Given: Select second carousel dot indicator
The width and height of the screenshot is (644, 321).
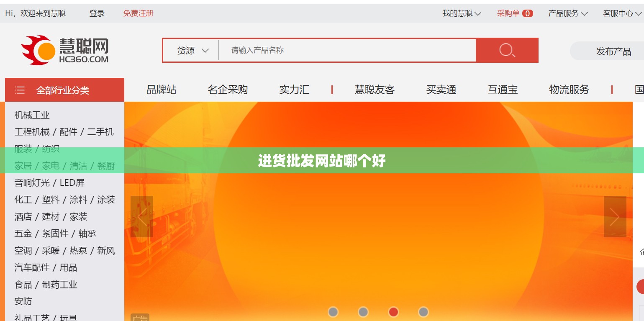Looking at the screenshot, I should click(363, 312).
